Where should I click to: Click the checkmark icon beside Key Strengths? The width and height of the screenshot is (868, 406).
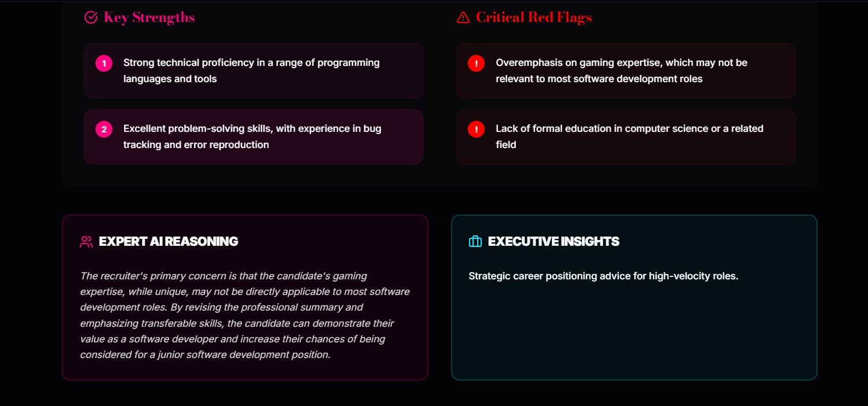(x=90, y=17)
